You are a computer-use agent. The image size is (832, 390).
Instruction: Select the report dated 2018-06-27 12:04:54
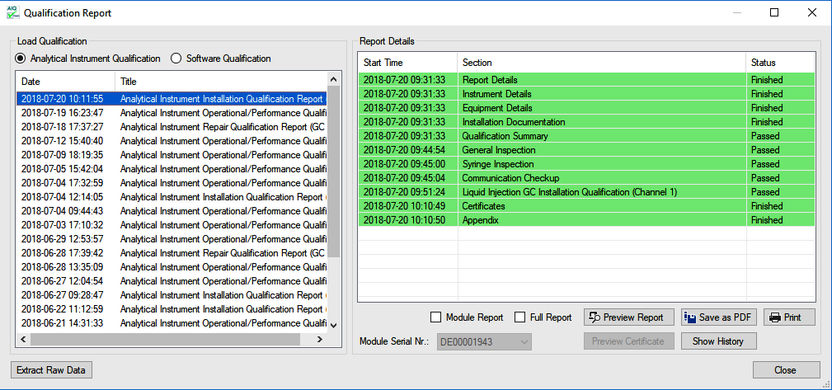pyautogui.click(x=172, y=281)
